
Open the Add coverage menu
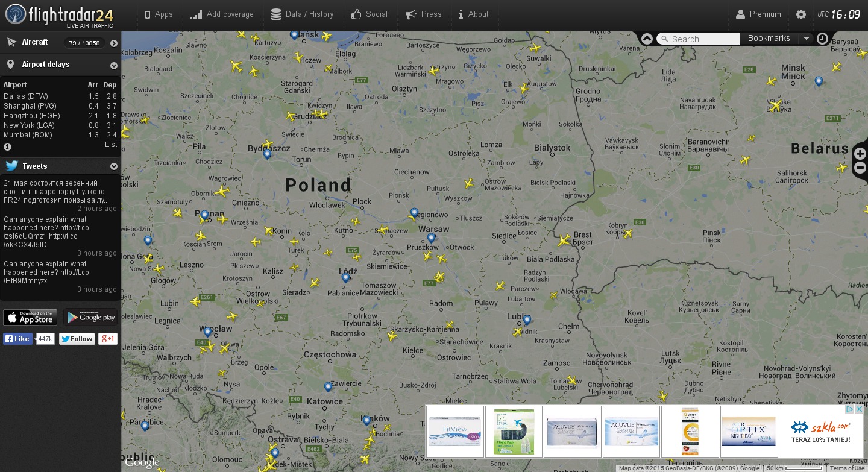222,14
